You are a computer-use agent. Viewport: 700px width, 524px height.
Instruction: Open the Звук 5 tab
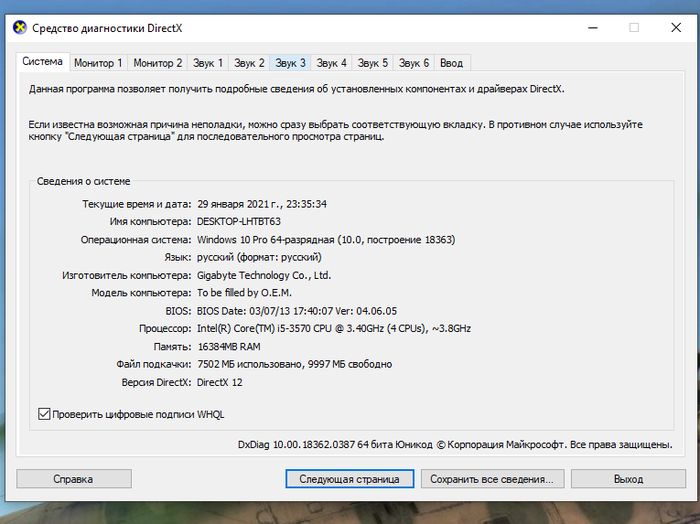(x=373, y=63)
